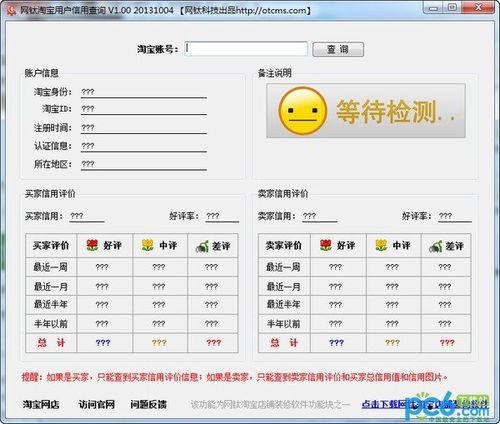Click the red 提醒 notice text

pyautogui.click(x=235, y=377)
